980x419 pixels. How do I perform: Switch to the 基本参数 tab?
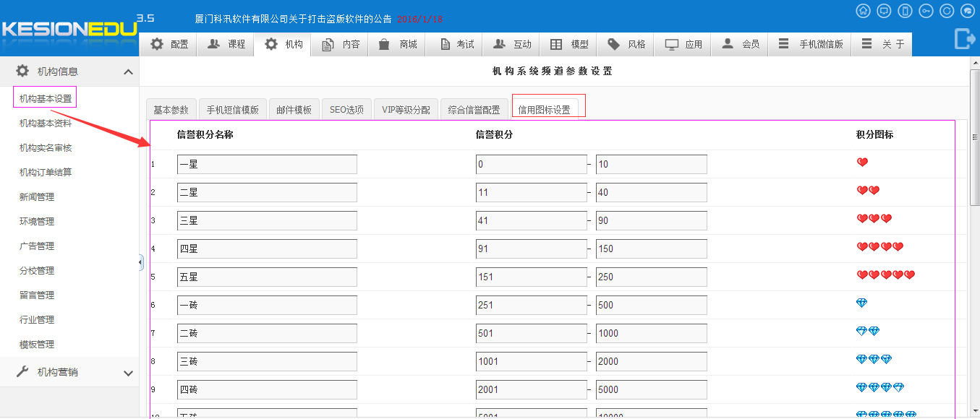point(171,110)
